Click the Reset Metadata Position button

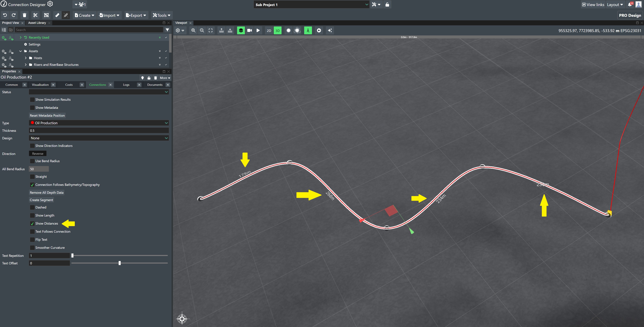[x=47, y=115]
